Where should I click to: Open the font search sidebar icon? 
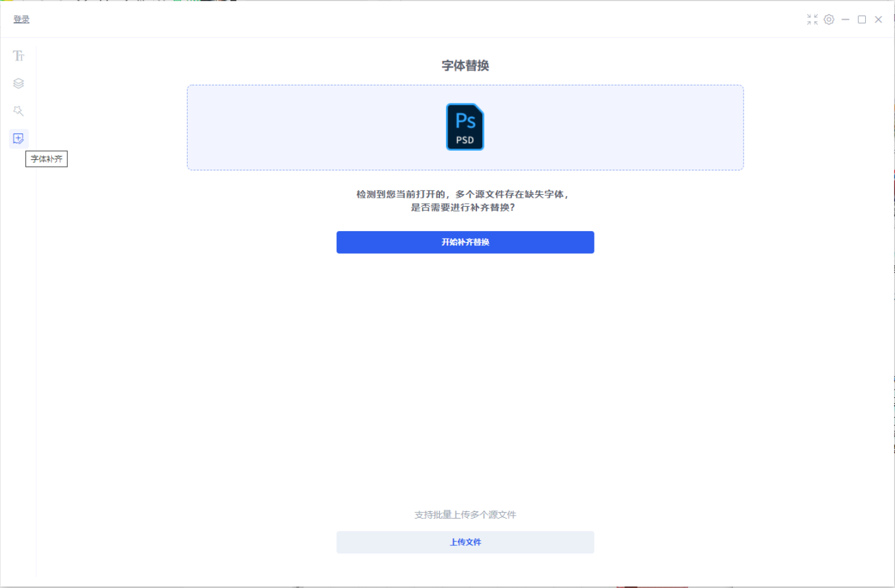click(18, 111)
